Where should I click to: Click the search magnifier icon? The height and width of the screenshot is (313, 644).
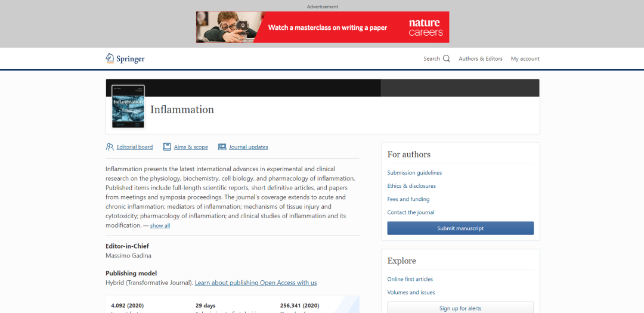tap(447, 58)
